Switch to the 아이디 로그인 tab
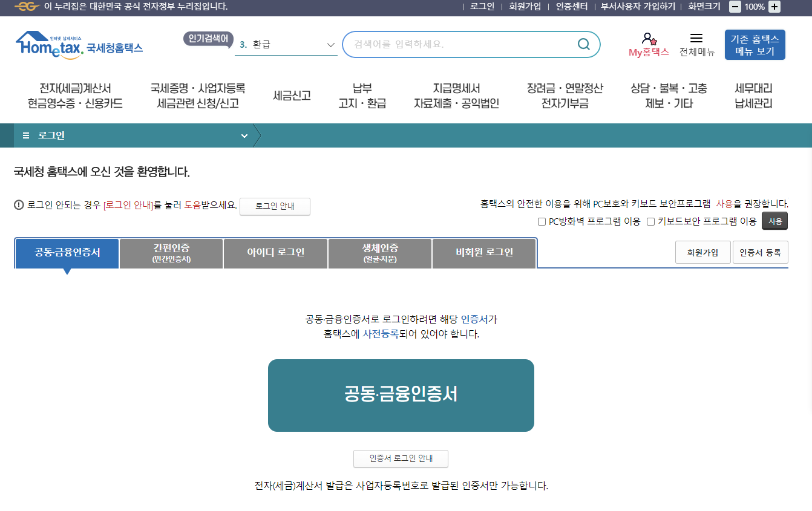This screenshot has width=812, height=511. 275,253
